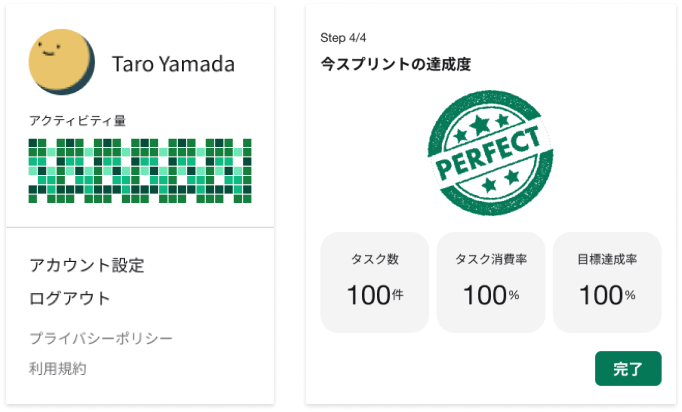Click the タスク数 stat card
This screenshot has width=682, height=412.
point(374,282)
